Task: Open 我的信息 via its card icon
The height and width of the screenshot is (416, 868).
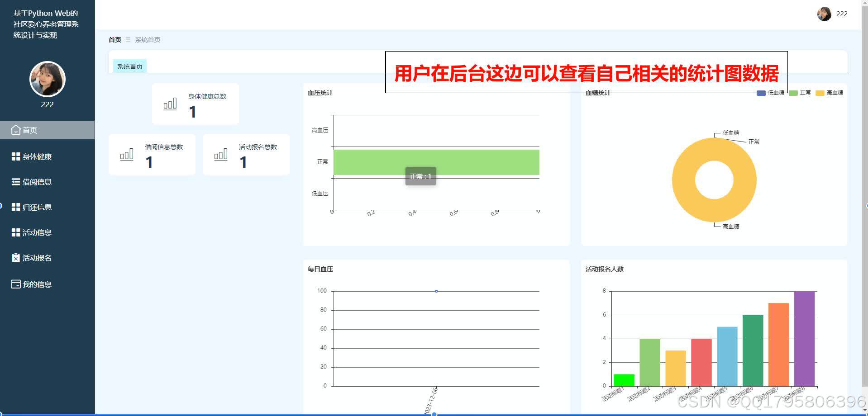Action: (15, 284)
